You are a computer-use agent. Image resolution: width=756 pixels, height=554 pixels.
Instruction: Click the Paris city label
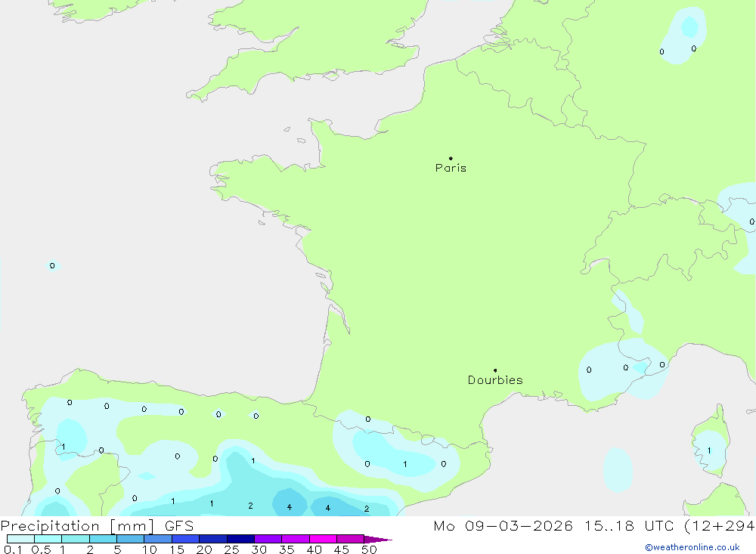coord(451,168)
